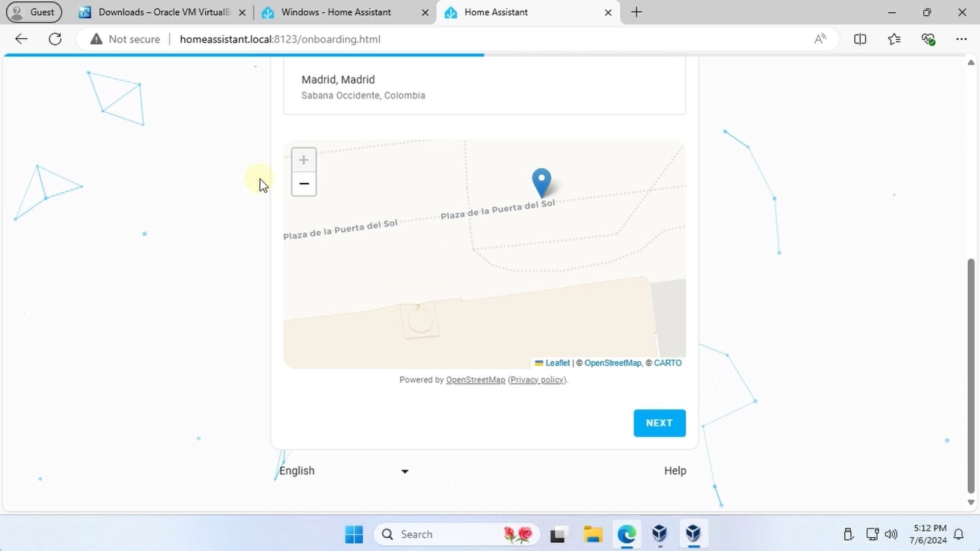Click the Help text link
The width and height of the screenshot is (980, 551).
tap(675, 471)
